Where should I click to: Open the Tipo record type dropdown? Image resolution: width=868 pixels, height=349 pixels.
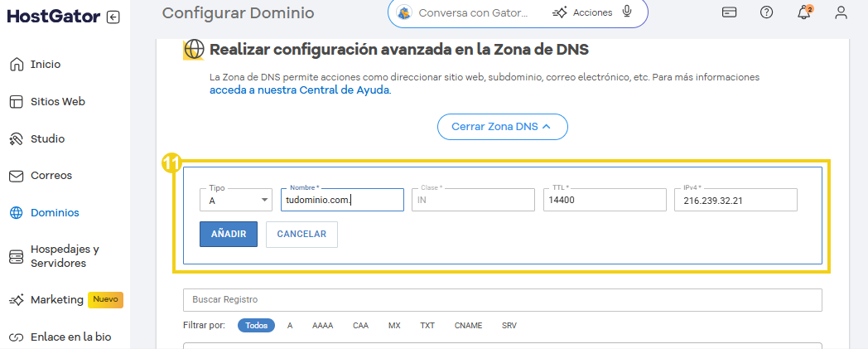coord(237,200)
